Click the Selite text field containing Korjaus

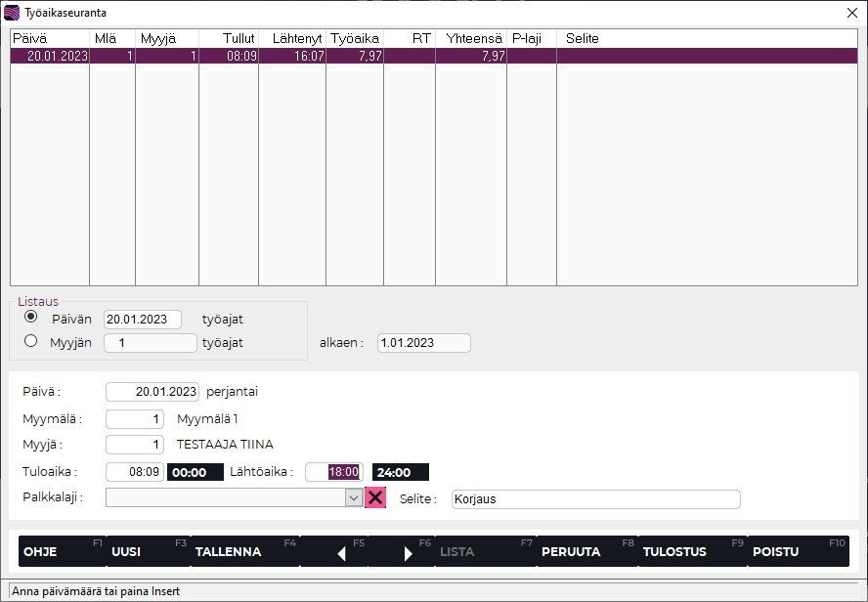point(595,498)
